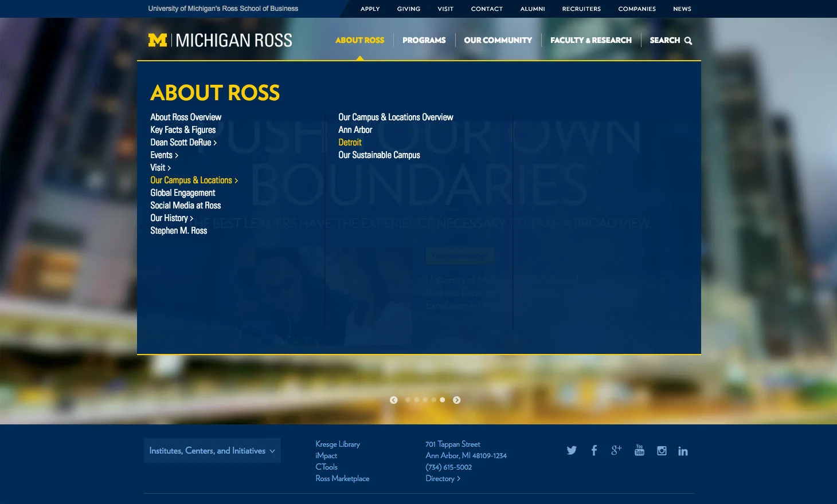
Task: Open Kresge Library footer link
Action: point(338,444)
